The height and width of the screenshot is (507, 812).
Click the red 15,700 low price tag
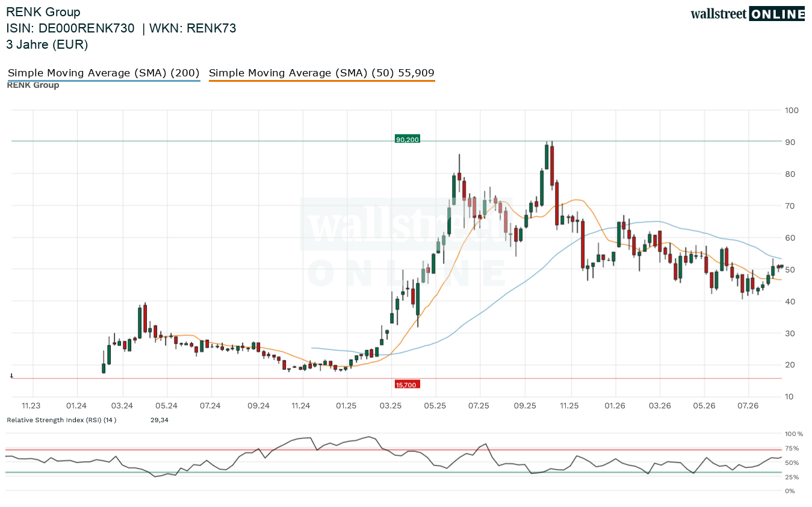tap(407, 384)
